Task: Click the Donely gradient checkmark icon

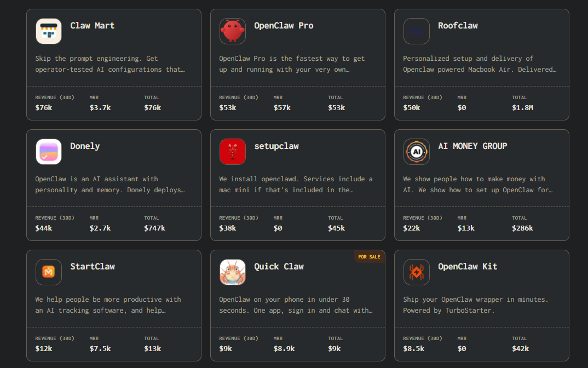Action: 49,152
